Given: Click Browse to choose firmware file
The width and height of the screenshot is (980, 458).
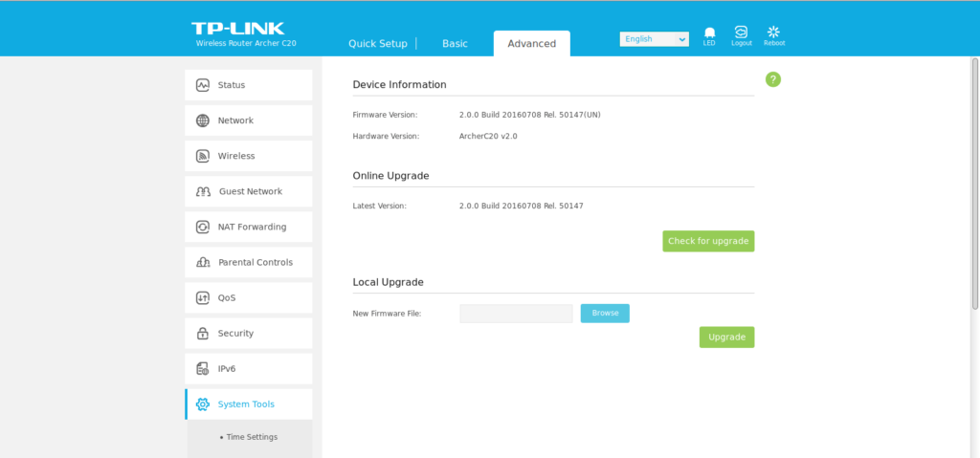Looking at the screenshot, I should 605,314.
